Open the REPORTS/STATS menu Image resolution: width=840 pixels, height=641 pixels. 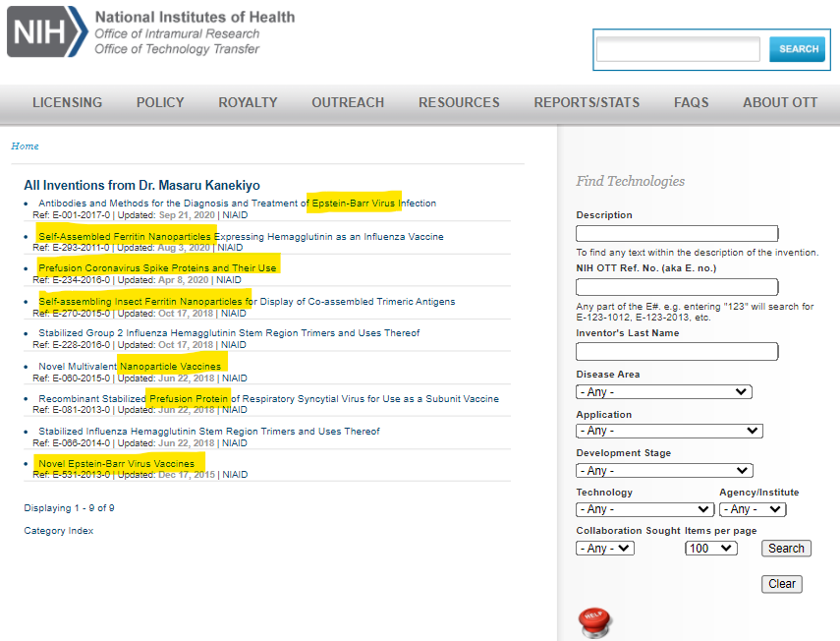(587, 102)
